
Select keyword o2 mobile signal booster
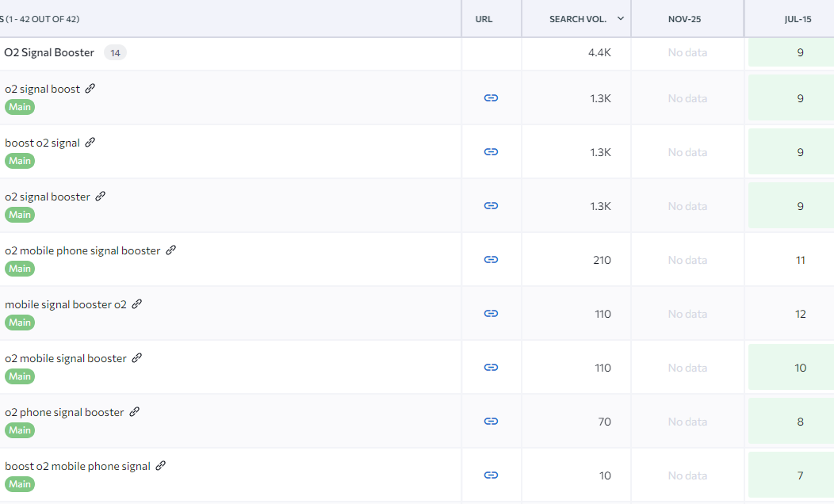point(66,358)
